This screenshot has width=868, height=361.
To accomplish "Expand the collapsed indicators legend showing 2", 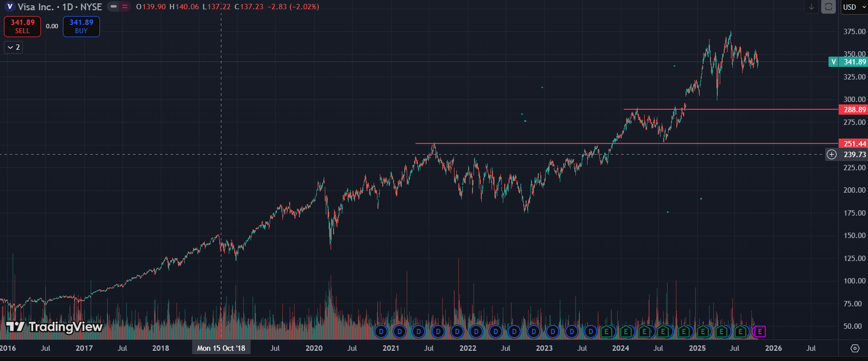I will click(14, 47).
